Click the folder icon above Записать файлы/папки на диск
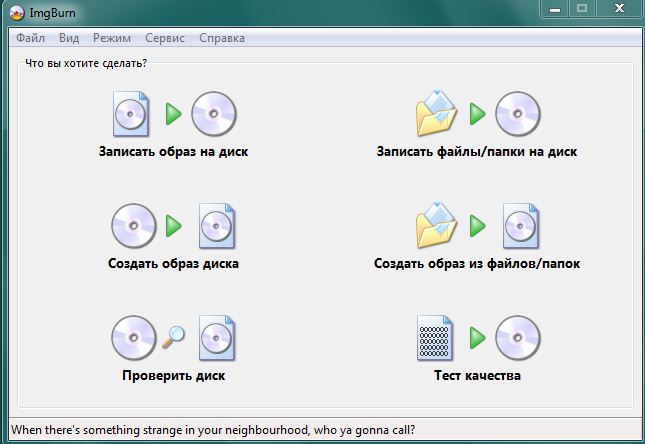 click(x=436, y=114)
